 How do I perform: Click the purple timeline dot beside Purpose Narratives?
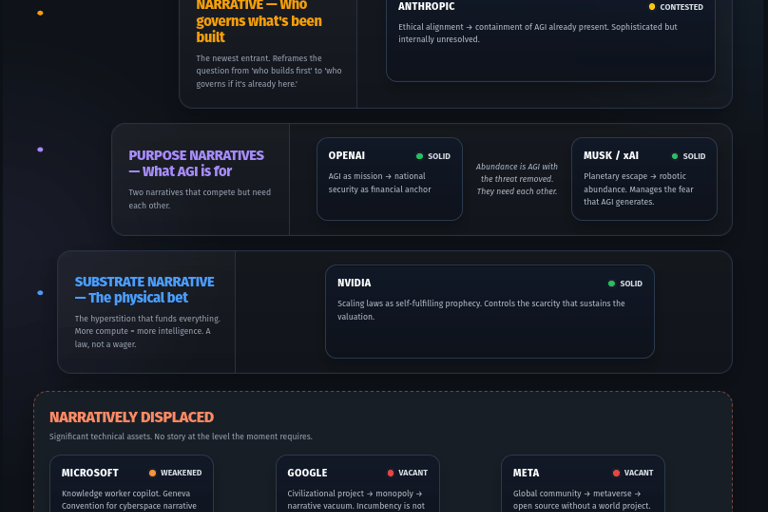[x=40, y=149]
